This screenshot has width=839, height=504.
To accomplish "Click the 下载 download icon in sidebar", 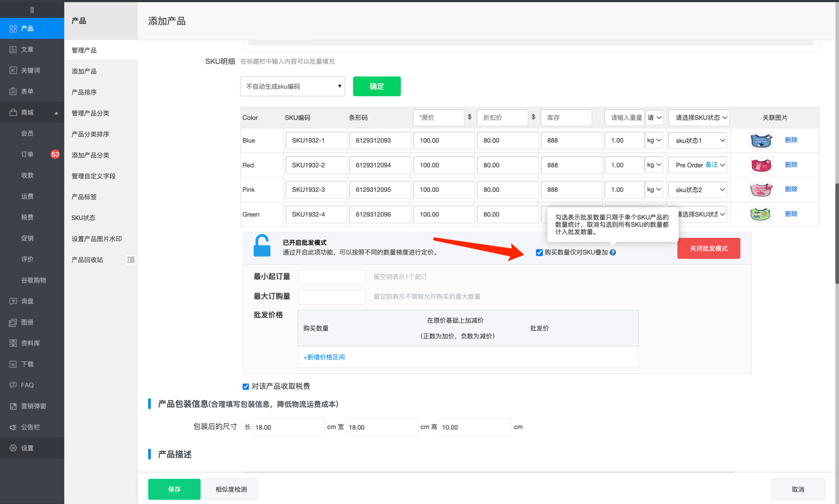I will (13, 364).
